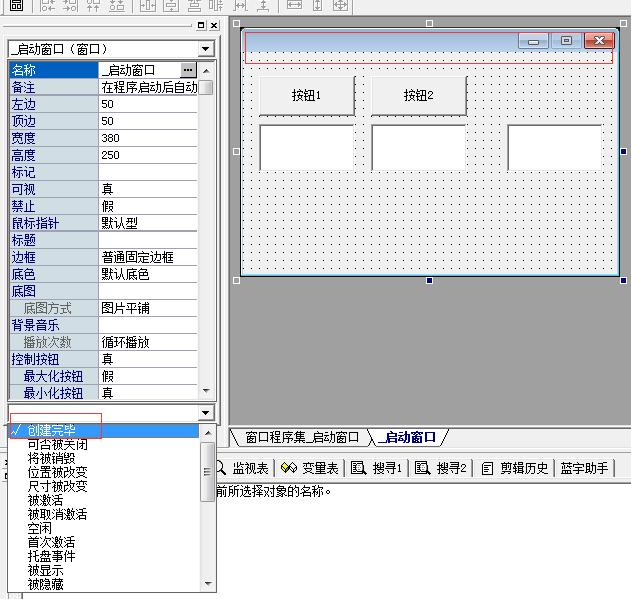Click the property list scroll-down arrow
Viewport: 631px width, 599px height.
coord(206,390)
